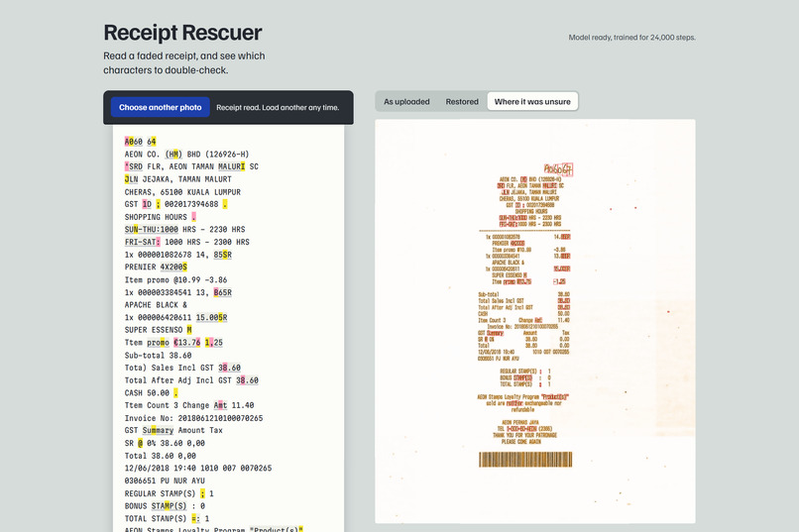Click the '1x 000006420611 15.005R' line

175,317
